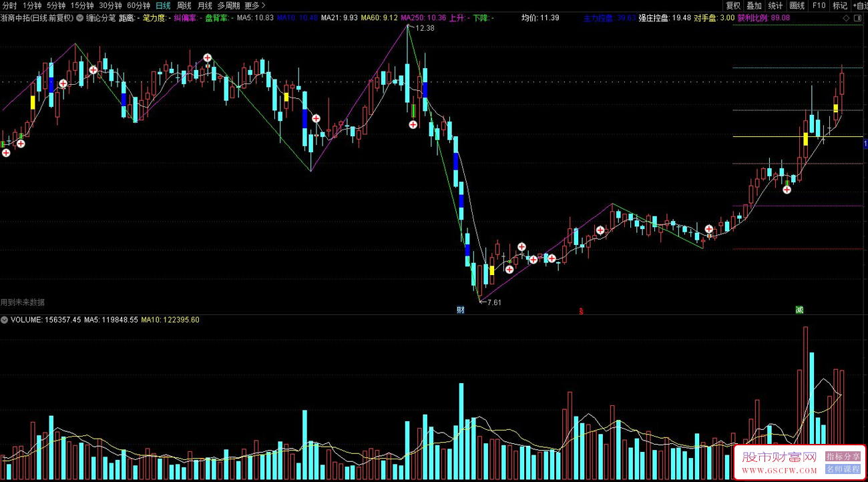Switch to the 周线 weekly chart tab

(x=184, y=5)
